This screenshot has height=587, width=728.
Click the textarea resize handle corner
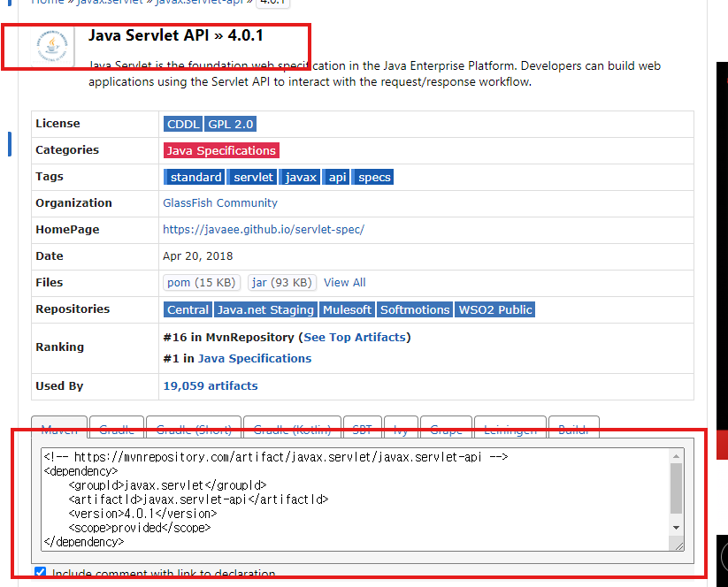pos(678,545)
